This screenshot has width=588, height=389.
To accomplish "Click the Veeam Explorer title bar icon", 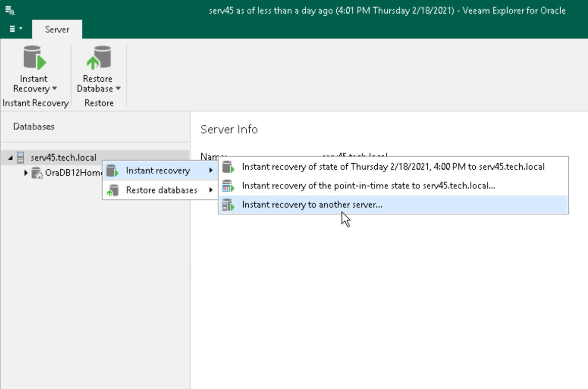I will point(10,10).
